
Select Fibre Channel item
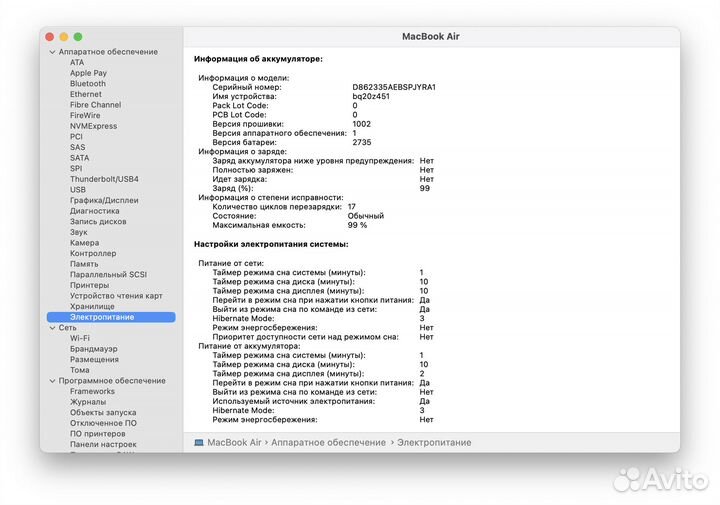[x=96, y=105]
